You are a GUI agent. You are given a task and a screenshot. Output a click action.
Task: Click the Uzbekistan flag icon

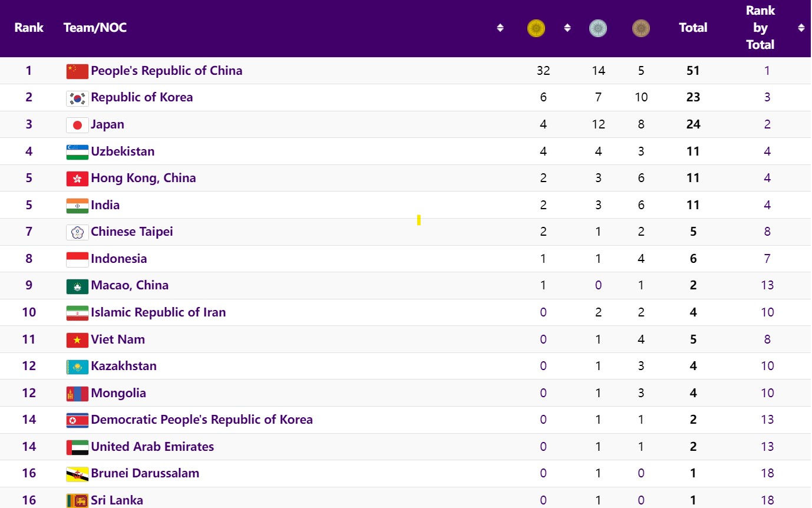(x=77, y=152)
